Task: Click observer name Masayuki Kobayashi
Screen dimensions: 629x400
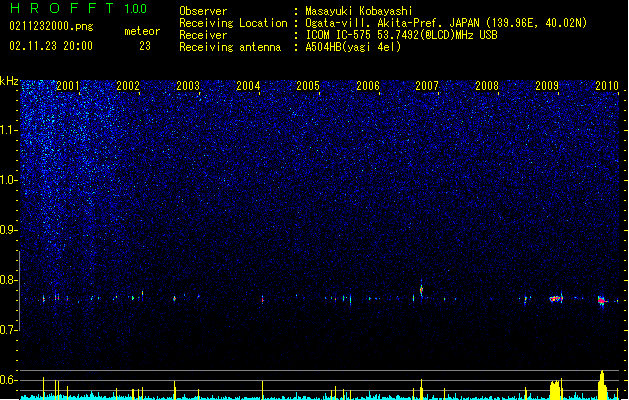Action: (359, 11)
